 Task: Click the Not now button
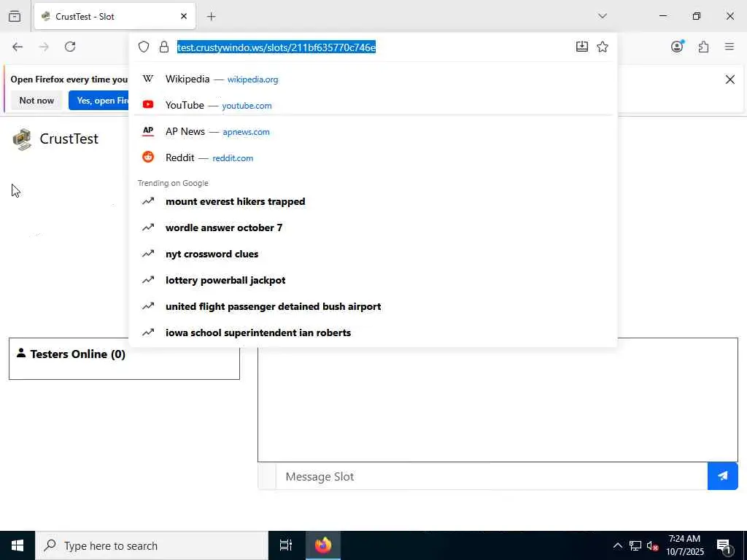tap(36, 101)
